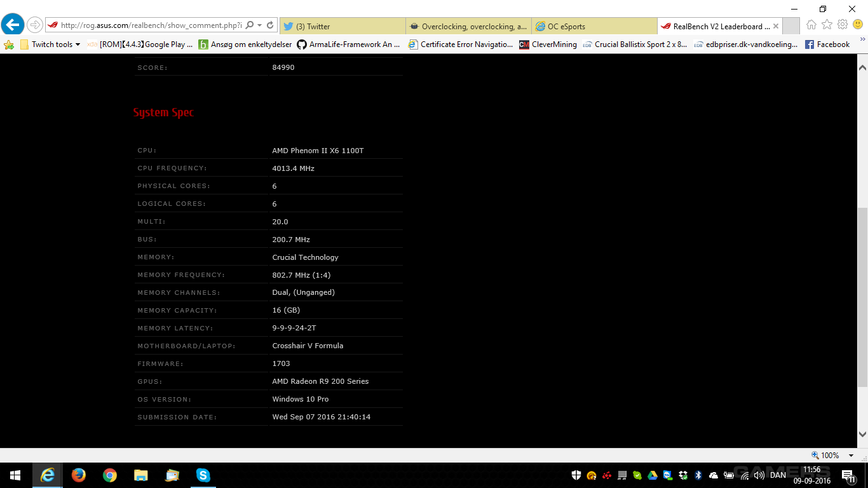The width and height of the screenshot is (868, 488).
Task: Click the System Spec heading
Action: point(163,112)
